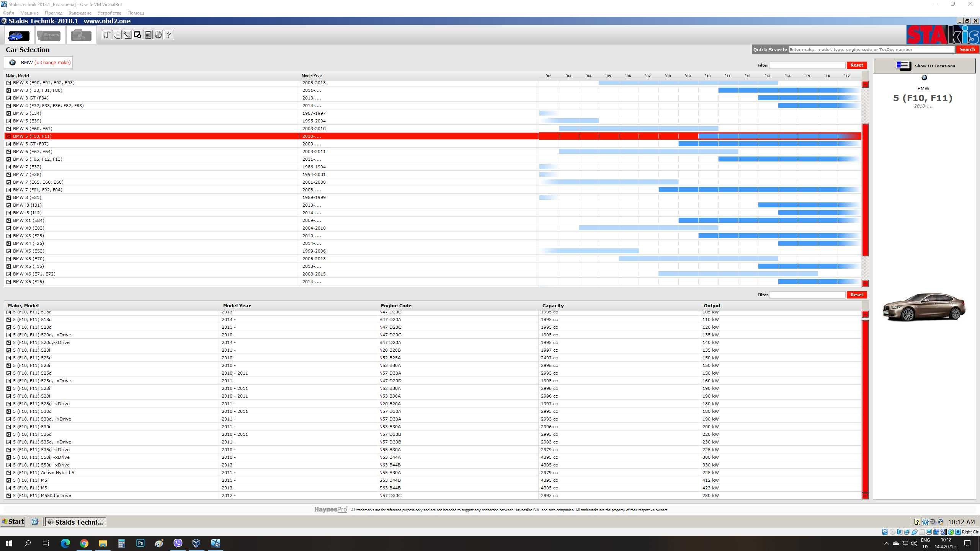Expand BMW X5 (E70) model entry
Screen dimensions: 980x551
pyautogui.click(x=8, y=259)
